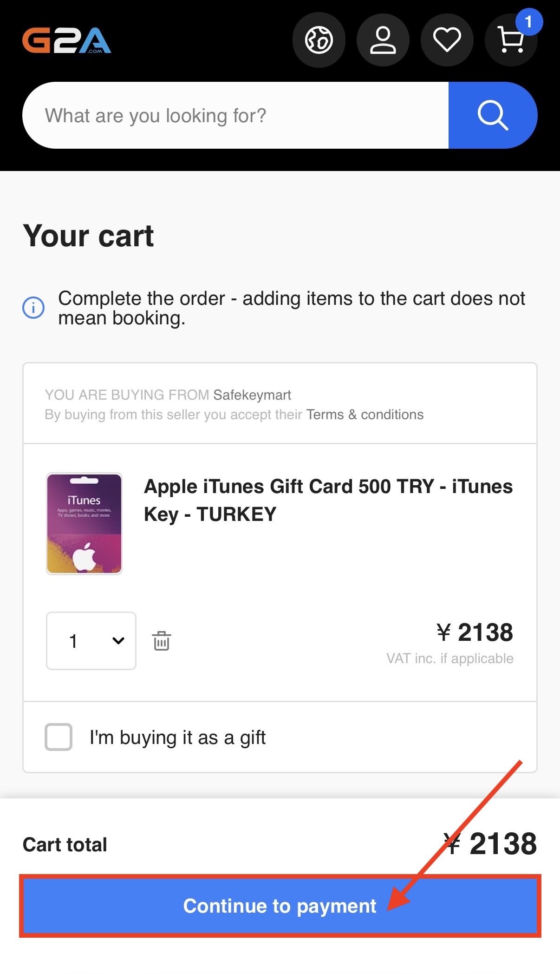
Task: Click the iTunes gift card thumbnail
Action: (x=84, y=524)
